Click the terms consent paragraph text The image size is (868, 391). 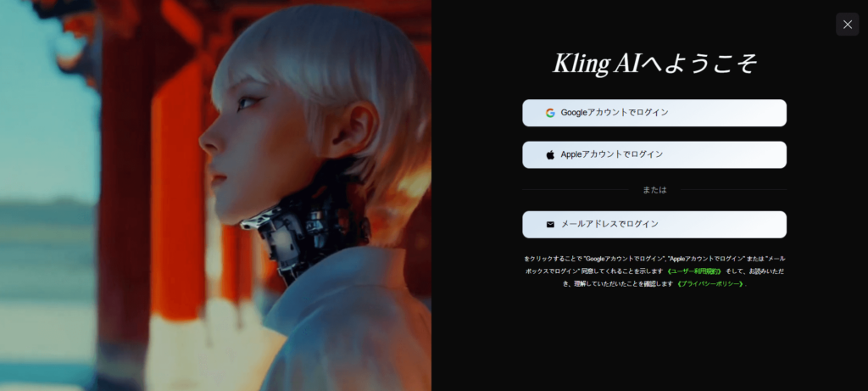click(654, 271)
